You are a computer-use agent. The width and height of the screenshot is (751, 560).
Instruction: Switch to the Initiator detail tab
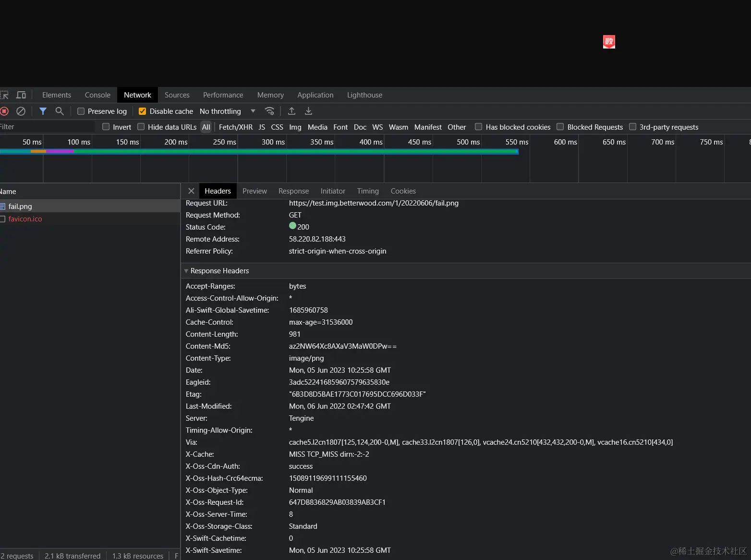333,191
